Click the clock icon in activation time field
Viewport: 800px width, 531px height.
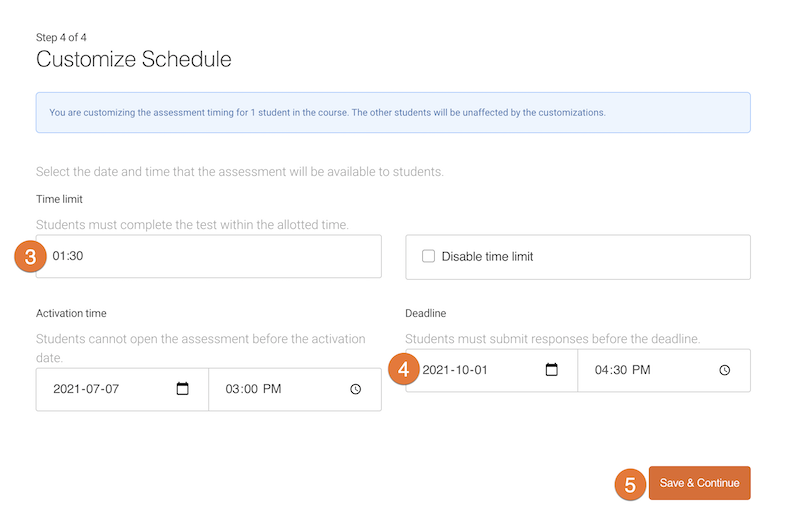(355, 389)
